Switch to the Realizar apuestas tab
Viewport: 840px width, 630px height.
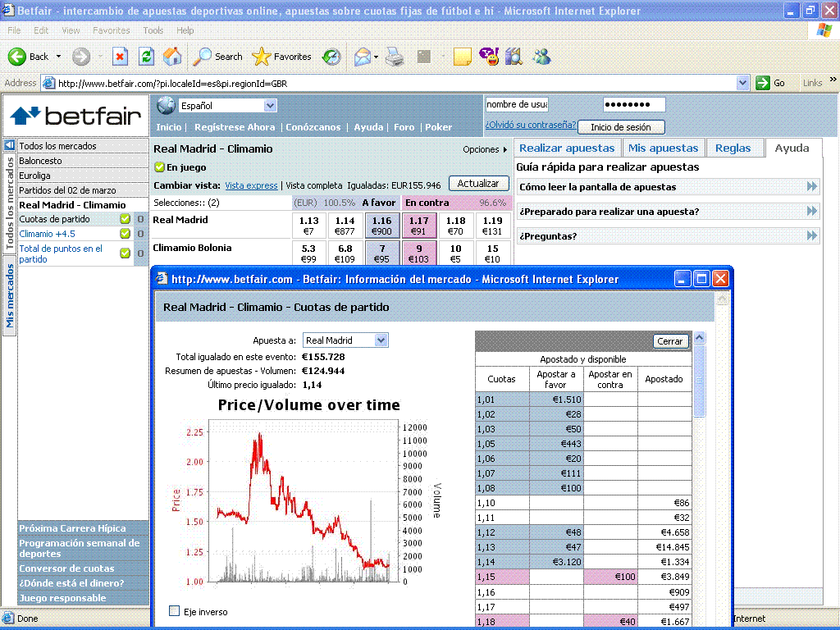pos(567,148)
